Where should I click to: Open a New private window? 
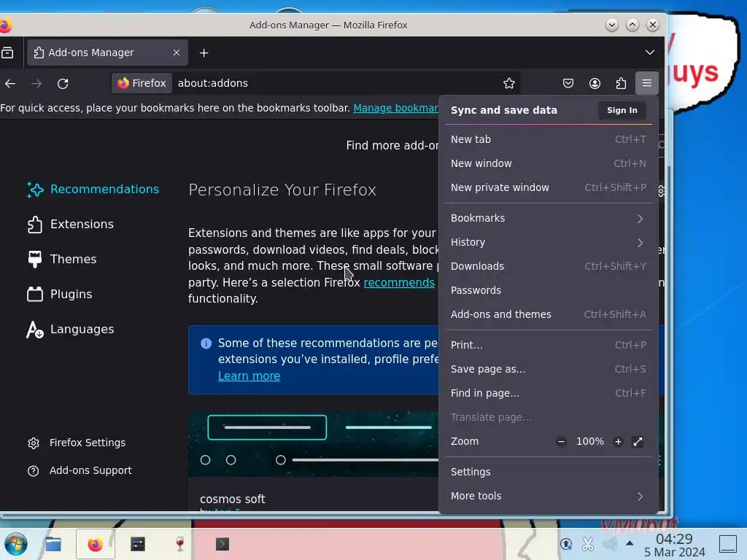click(549, 187)
